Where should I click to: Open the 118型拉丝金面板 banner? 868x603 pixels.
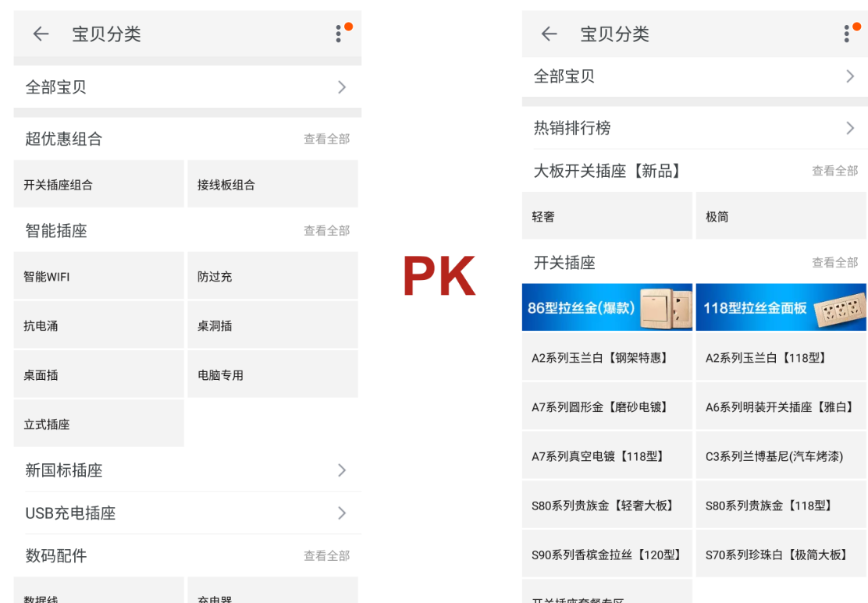click(781, 307)
